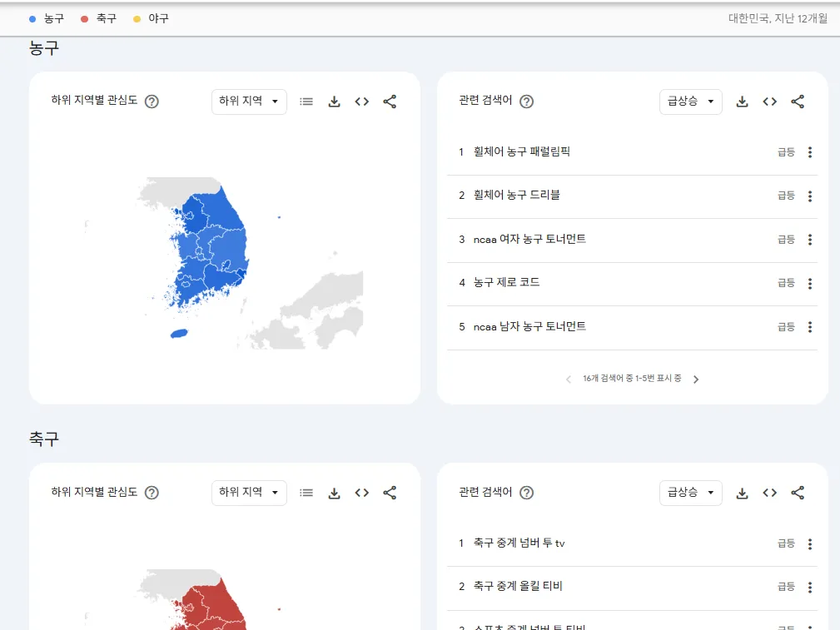Share soccer subregion interest card
Image resolution: width=840 pixels, height=630 pixels.
click(390, 493)
